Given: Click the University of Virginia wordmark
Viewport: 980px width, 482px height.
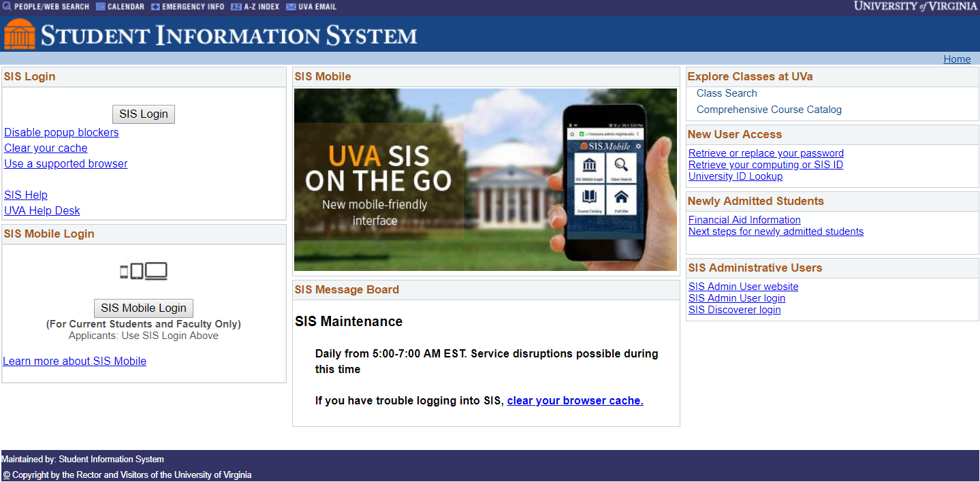Looking at the screenshot, I should point(915,7).
